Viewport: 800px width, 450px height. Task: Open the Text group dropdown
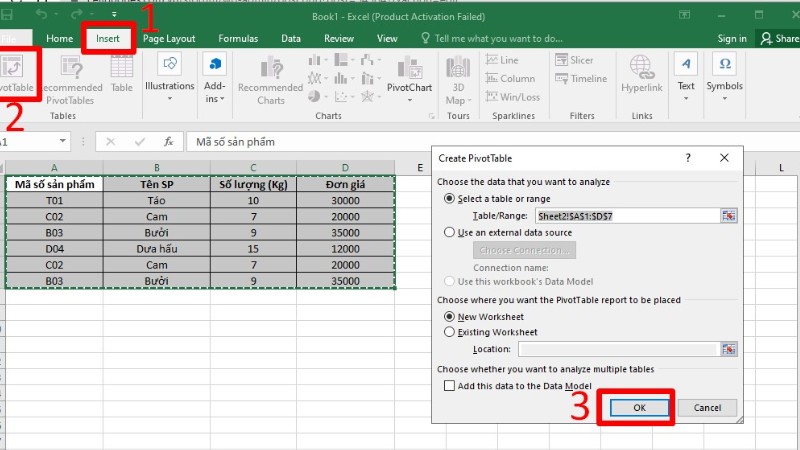686,75
